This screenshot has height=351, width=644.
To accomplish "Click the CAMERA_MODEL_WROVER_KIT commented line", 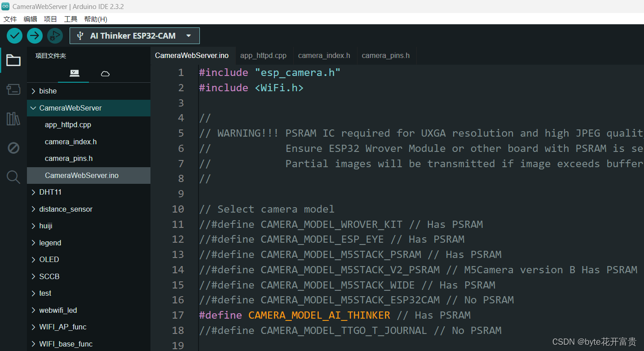I will (x=341, y=224).
